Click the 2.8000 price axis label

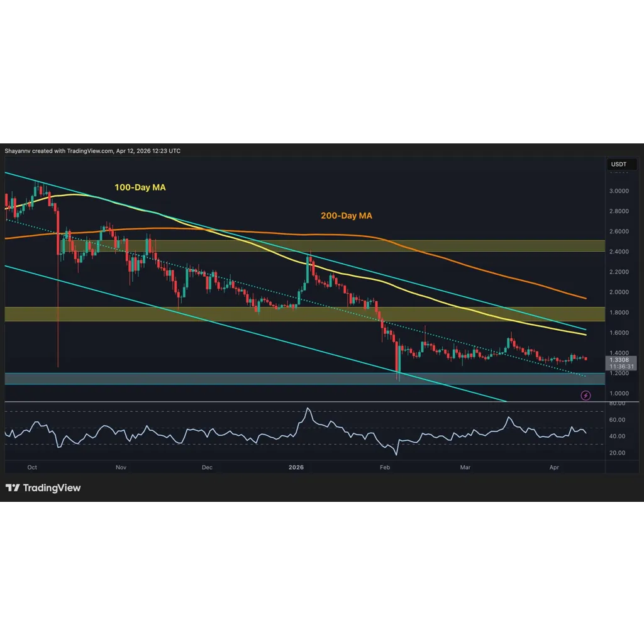619,211
